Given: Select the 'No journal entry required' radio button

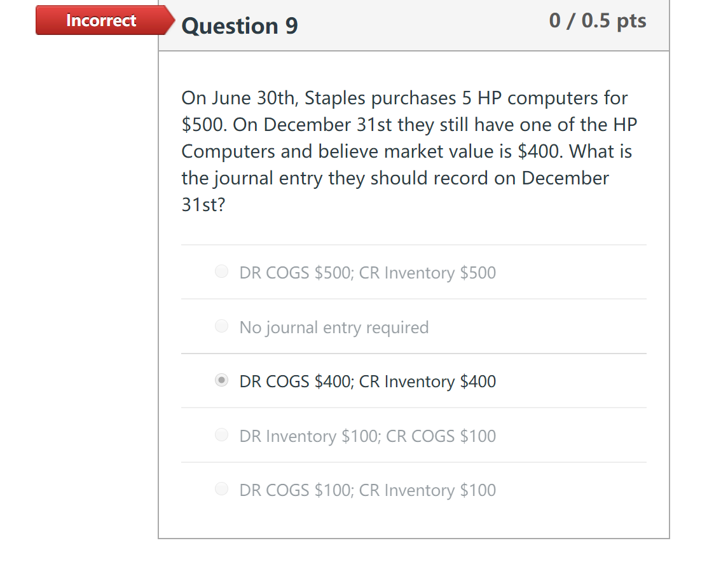Looking at the screenshot, I should (x=222, y=326).
